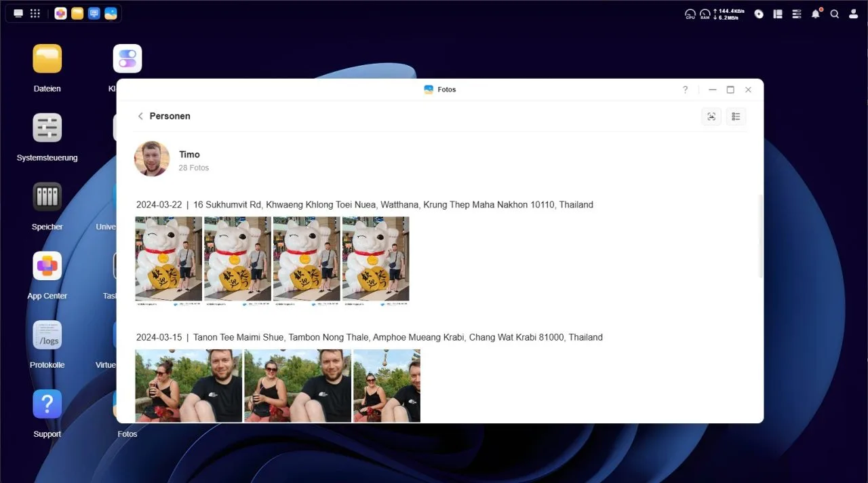The height and width of the screenshot is (483, 868).
Task: Click the Fotos window vertical scrollbar
Action: coord(760,236)
